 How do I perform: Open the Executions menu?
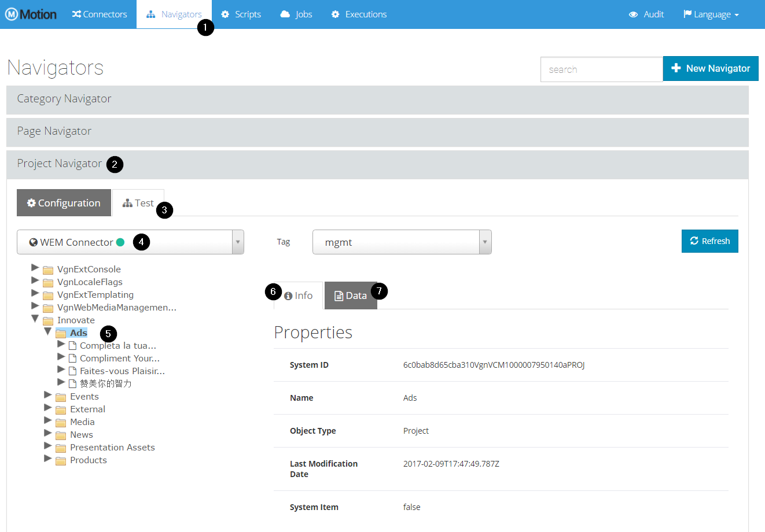(359, 14)
